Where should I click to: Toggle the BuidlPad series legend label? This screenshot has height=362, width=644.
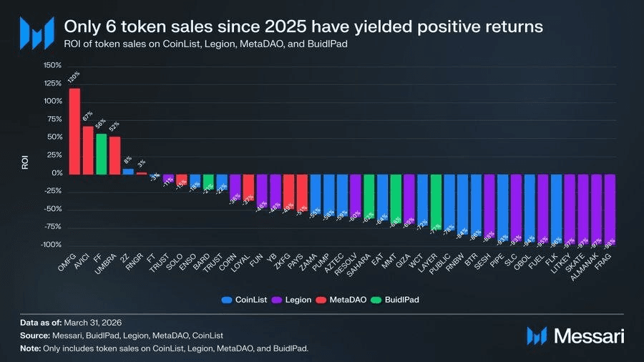coord(401,300)
